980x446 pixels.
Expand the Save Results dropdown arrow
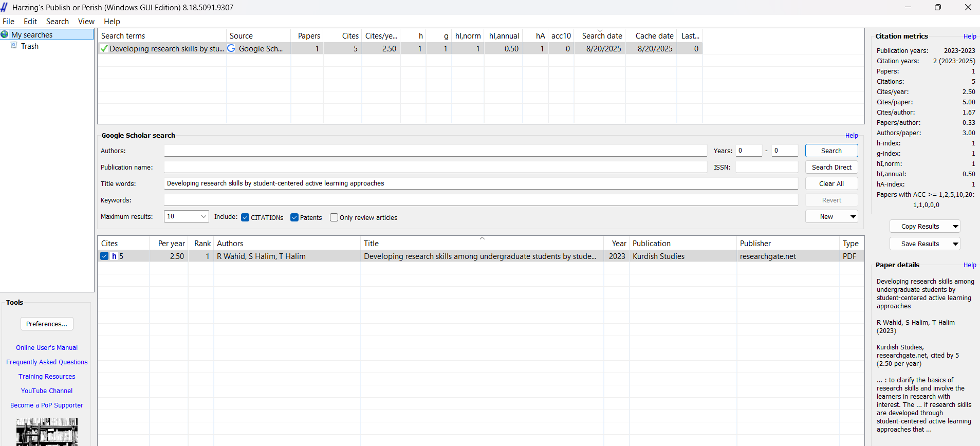[x=955, y=244]
